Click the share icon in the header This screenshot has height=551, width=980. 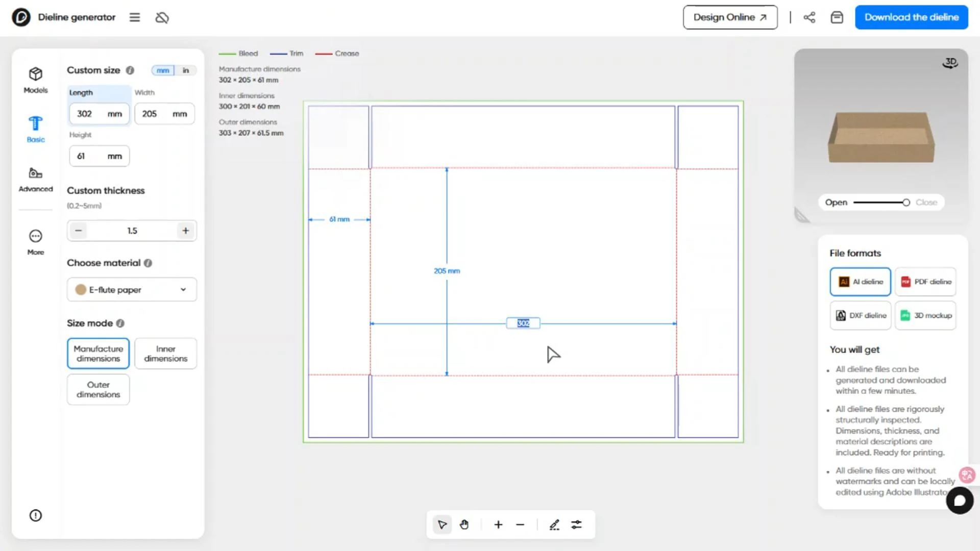click(x=809, y=17)
